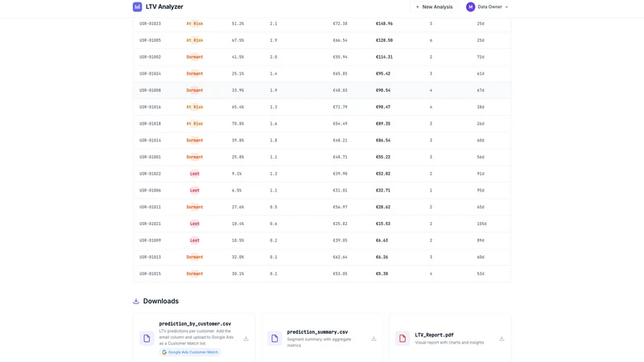Screen dimensions: 644x362
Task: Download LTV_Report.pdf using its arrow icon
Action: point(502,339)
